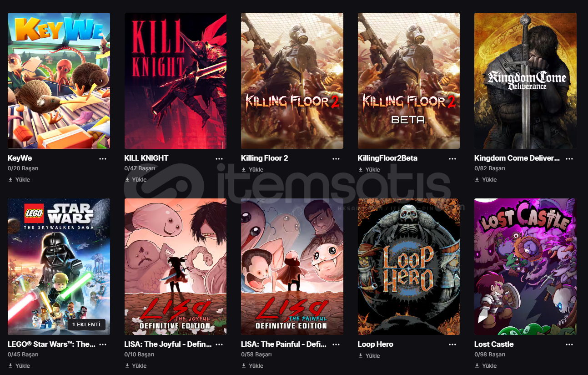
Task: Open the three-dot menu for KeyWe
Action: pyautogui.click(x=103, y=158)
